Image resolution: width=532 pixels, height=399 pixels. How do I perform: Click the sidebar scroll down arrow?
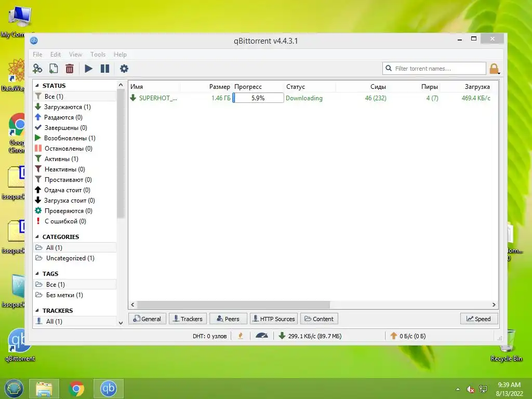pos(121,323)
